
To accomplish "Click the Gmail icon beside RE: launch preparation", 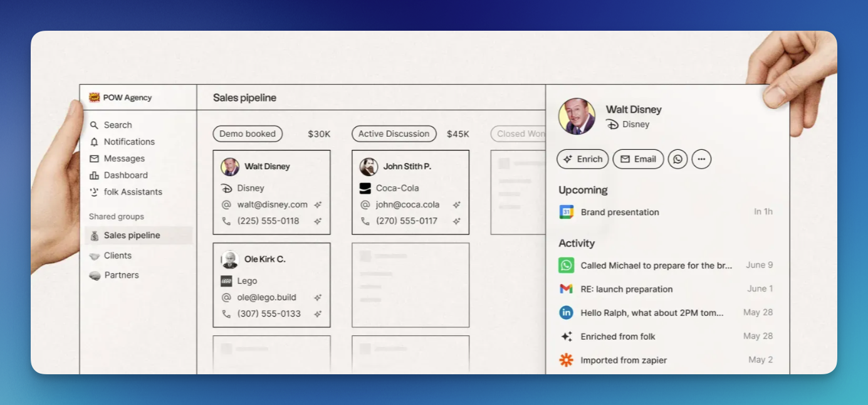I will pos(567,289).
